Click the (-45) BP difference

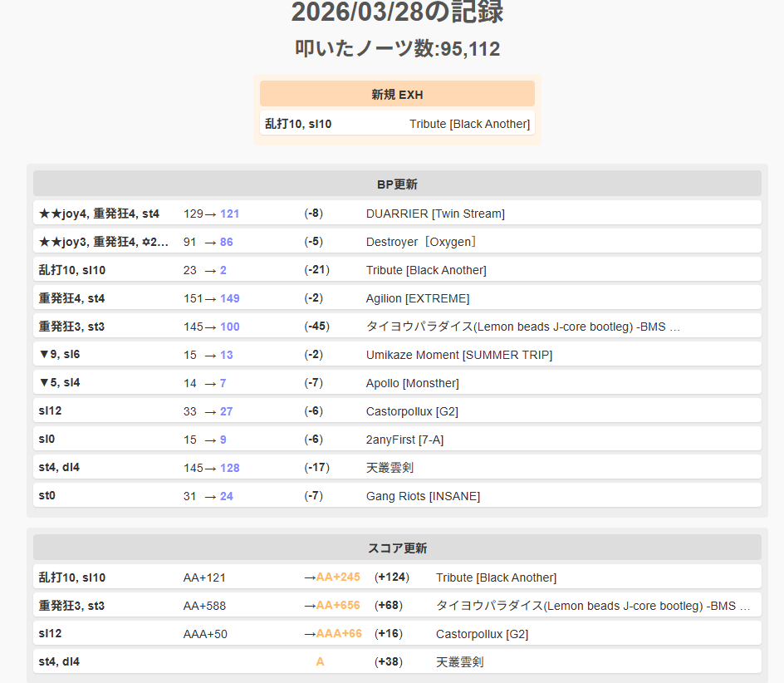(317, 327)
